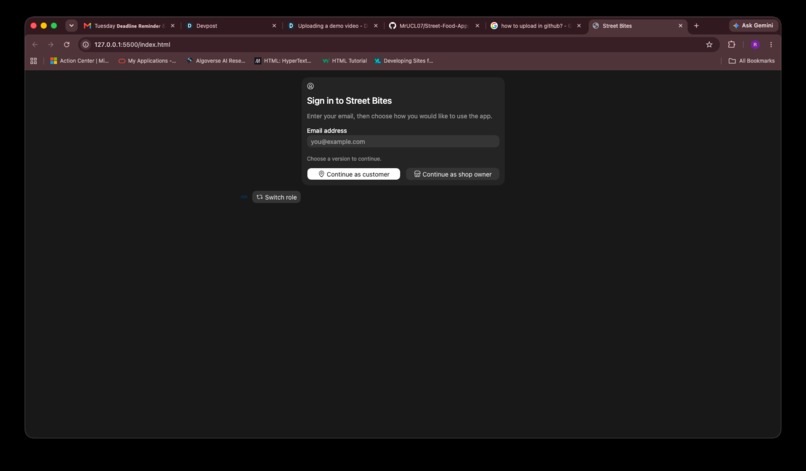This screenshot has height=471, width=806.
Task: Click Continue as customer button
Action: click(x=353, y=174)
